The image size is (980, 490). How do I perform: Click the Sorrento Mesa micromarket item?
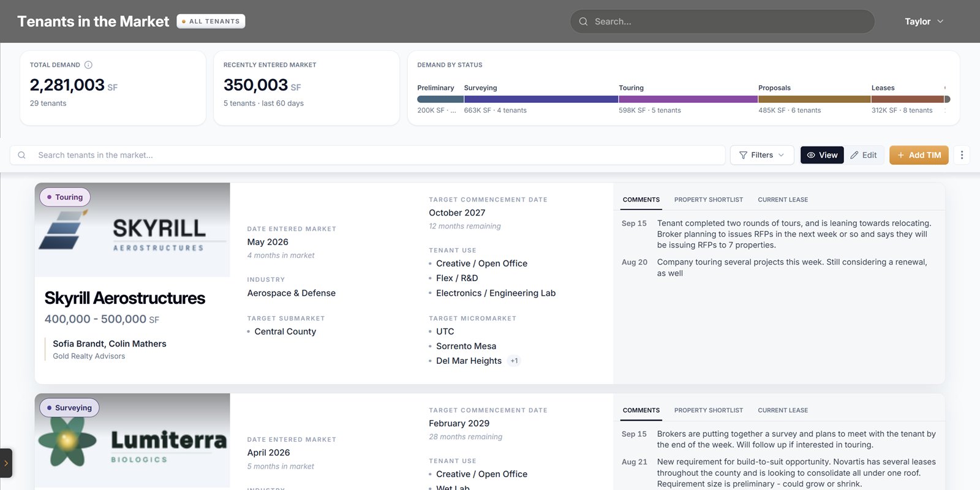pyautogui.click(x=466, y=346)
